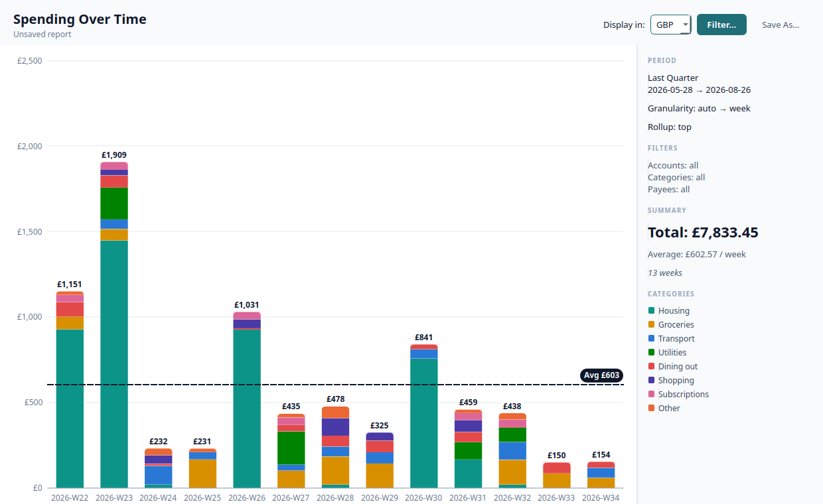Click the Groceries segment of the 2026-W25 bar
The width and height of the screenshot is (823, 504).
click(x=202, y=473)
